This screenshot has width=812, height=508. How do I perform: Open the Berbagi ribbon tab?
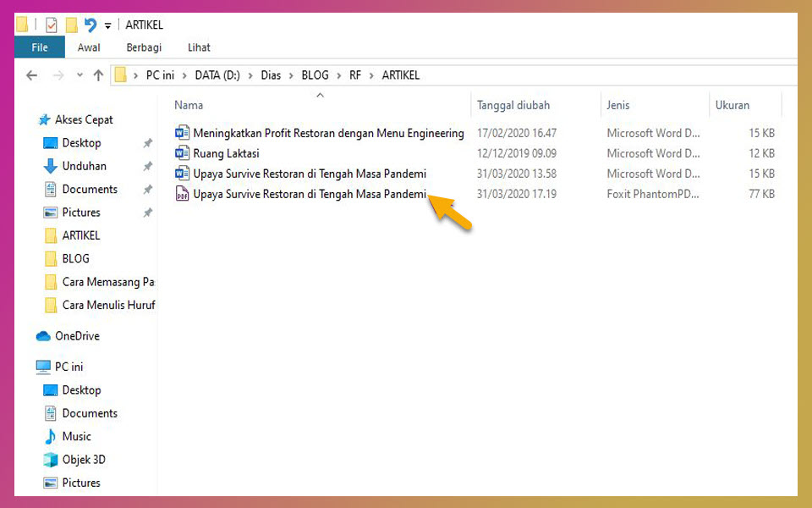click(143, 47)
